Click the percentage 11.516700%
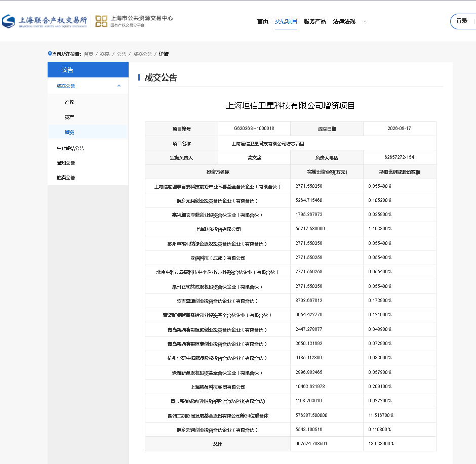476x464 pixels. click(x=381, y=415)
